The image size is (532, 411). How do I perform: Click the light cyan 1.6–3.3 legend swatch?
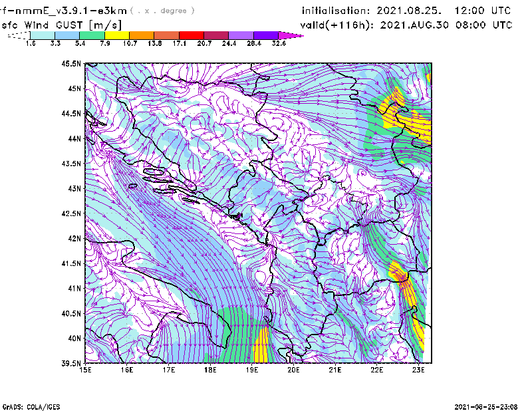pyautogui.click(x=43, y=35)
